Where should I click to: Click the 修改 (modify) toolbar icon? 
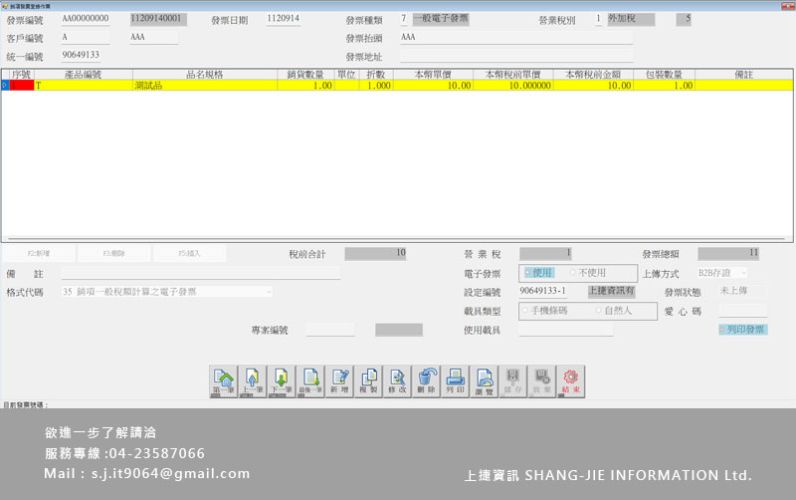click(x=397, y=381)
